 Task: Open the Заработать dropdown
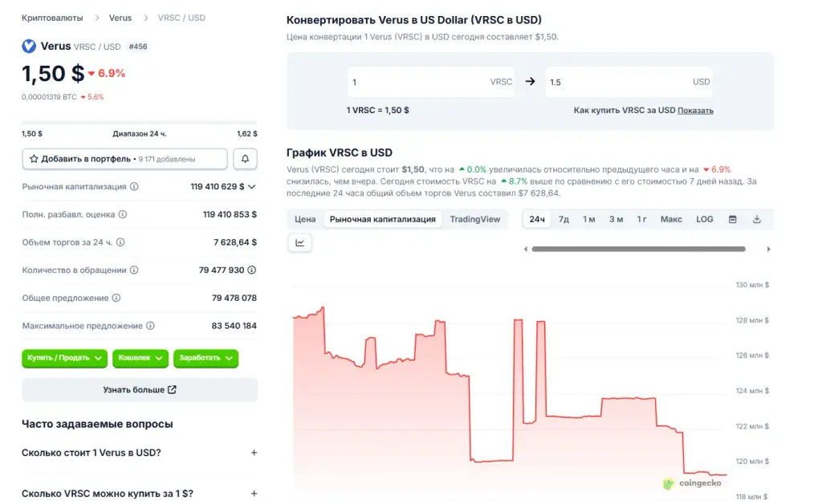tap(205, 358)
